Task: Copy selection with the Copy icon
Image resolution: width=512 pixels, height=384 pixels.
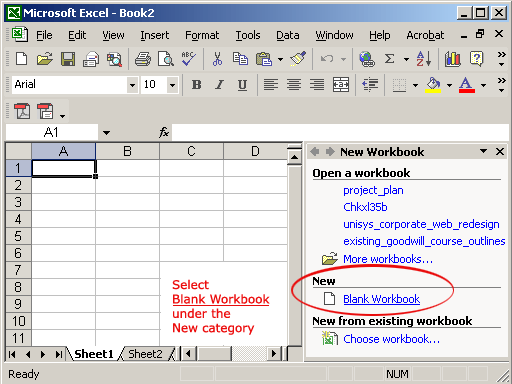Action: point(240,59)
